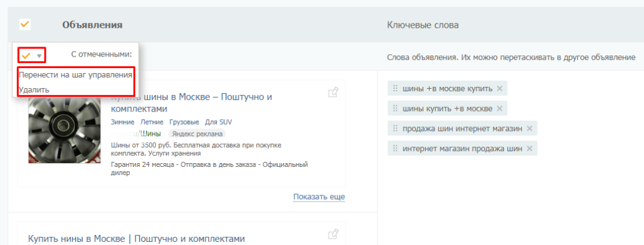Choose 'Перенести на шаг управления' menu option
Viewport: 644px width, 245px height.
(75, 75)
